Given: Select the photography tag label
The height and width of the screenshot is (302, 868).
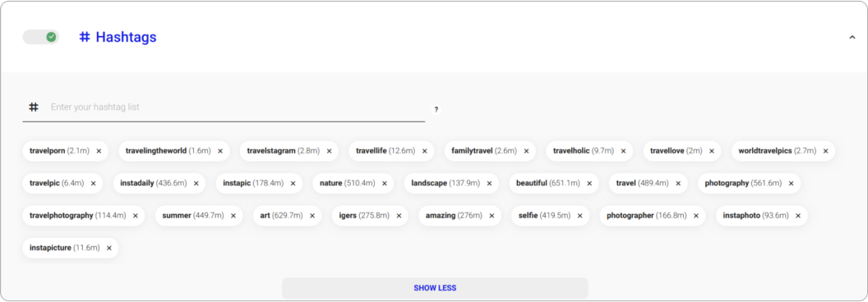Looking at the screenshot, I should coord(727,183).
